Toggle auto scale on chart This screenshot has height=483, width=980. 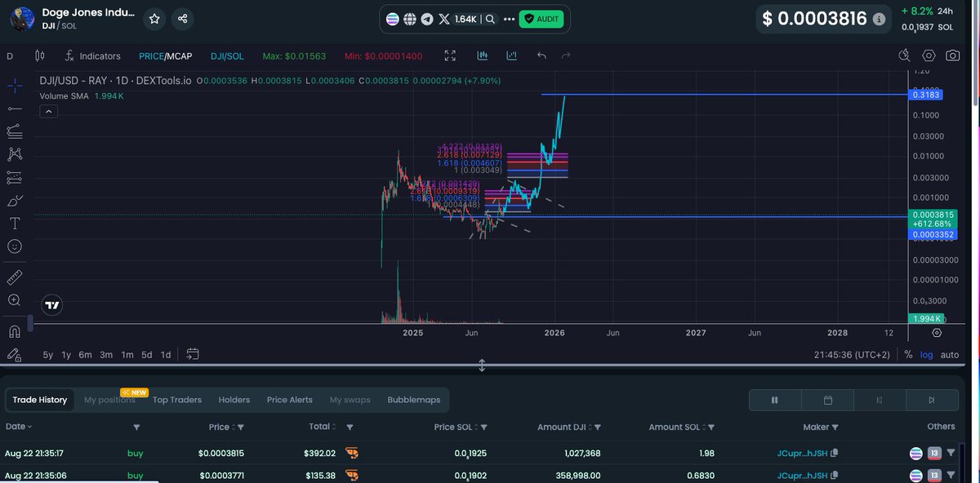tap(950, 355)
